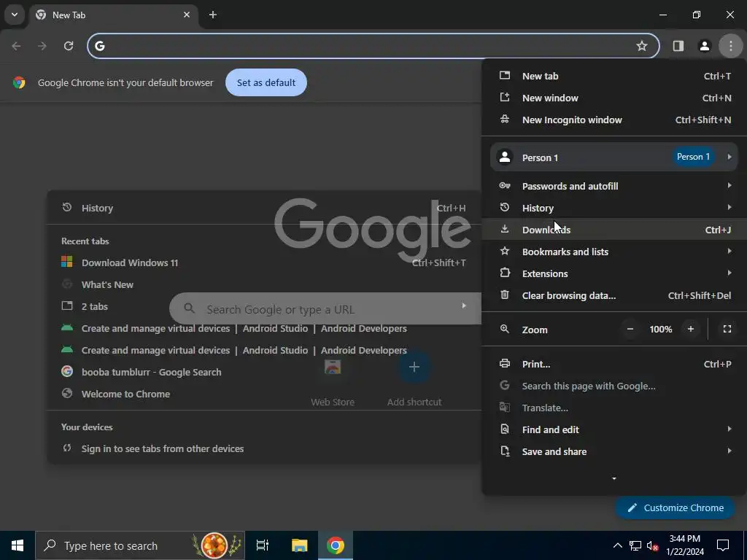Click the Chrome logo in default browser bar
The image size is (747, 560).
coord(19,82)
